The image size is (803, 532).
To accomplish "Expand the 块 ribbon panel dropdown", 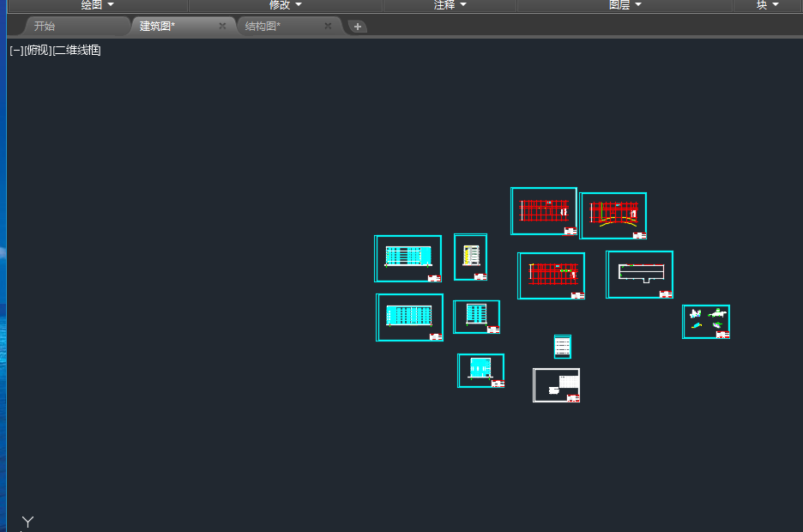I will [767, 5].
